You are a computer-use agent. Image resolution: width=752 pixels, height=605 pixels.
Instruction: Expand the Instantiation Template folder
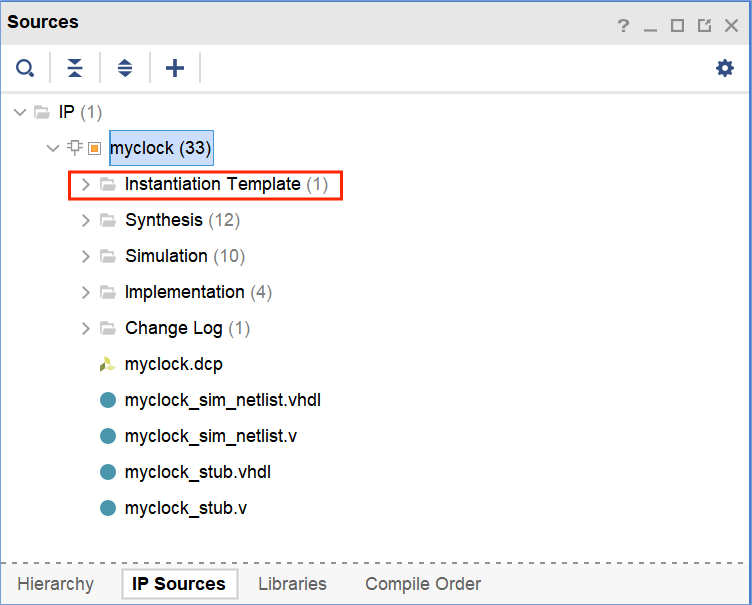pyautogui.click(x=85, y=184)
